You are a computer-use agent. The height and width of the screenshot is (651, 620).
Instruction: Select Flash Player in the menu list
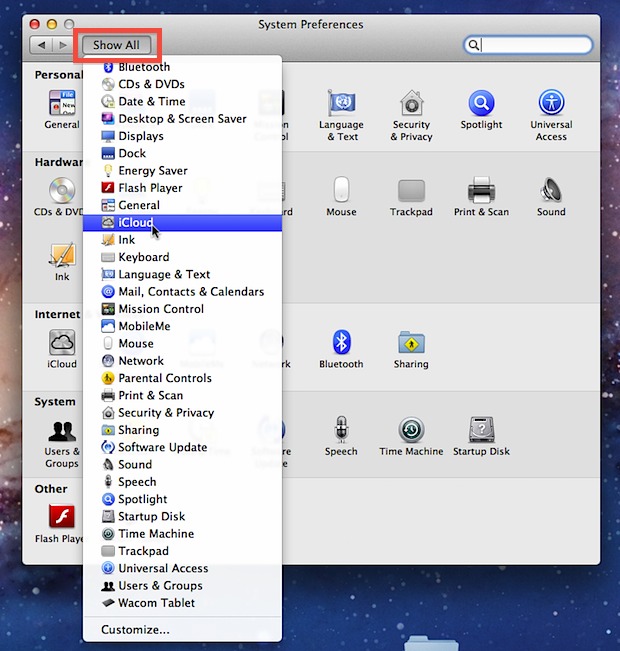click(183, 188)
